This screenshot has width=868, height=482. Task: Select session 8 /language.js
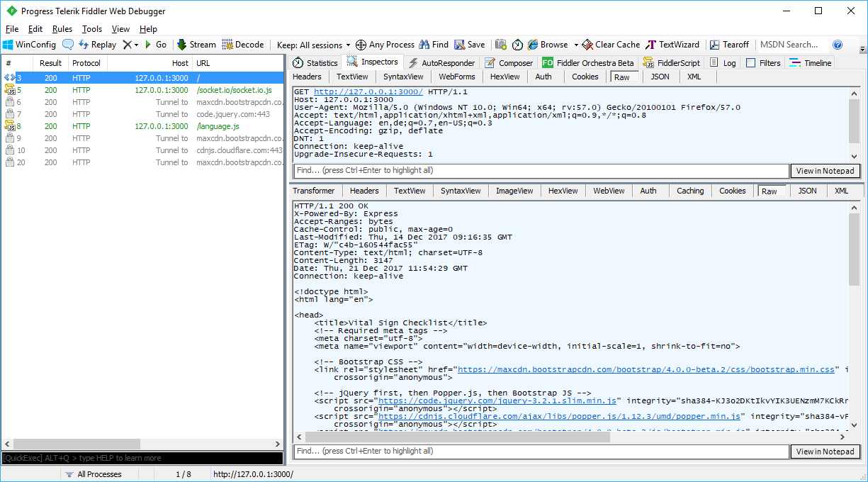pos(142,126)
